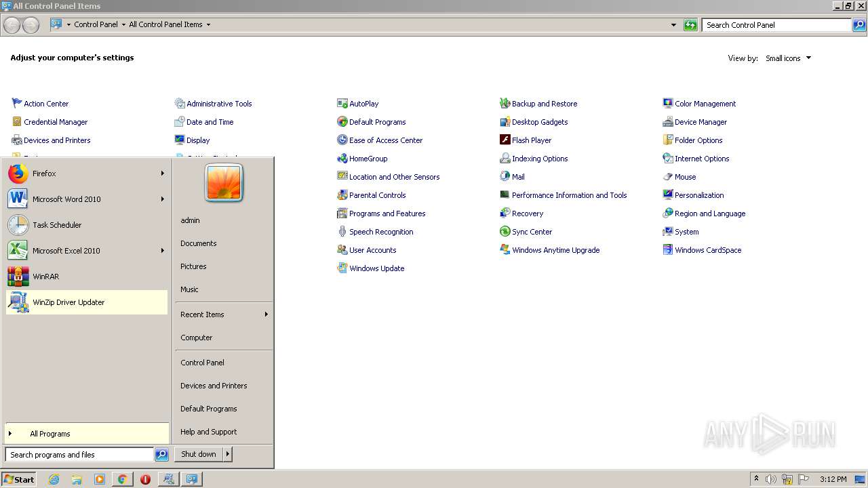The width and height of the screenshot is (868, 488).
Task: Click Devices and Printers icon in Control Panel list
Action: (17, 140)
